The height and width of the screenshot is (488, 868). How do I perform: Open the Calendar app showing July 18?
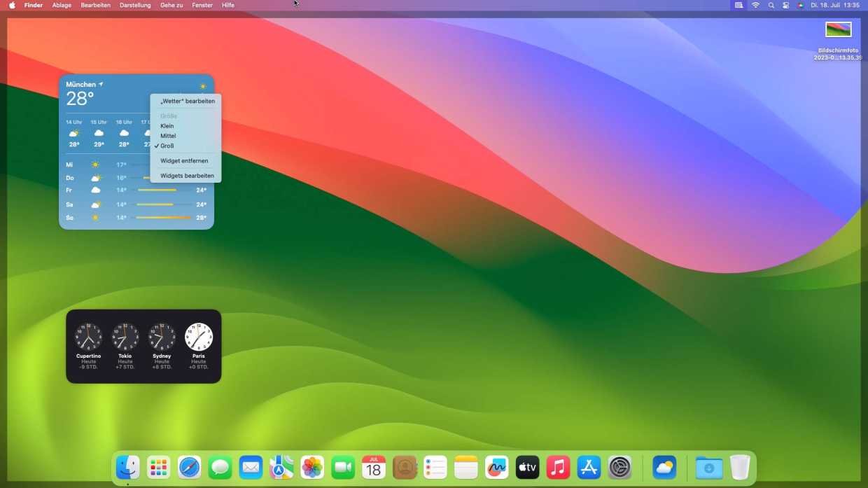point(374,467)
